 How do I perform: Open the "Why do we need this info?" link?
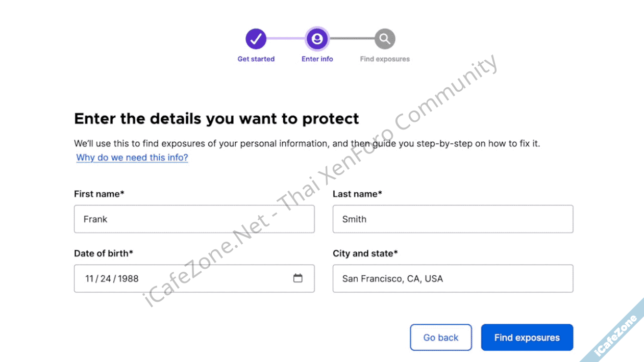pos(132,158)
